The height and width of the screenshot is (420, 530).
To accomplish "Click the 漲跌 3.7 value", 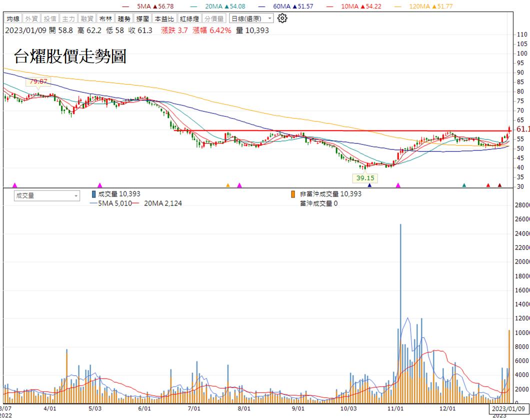I will point(174,30).
